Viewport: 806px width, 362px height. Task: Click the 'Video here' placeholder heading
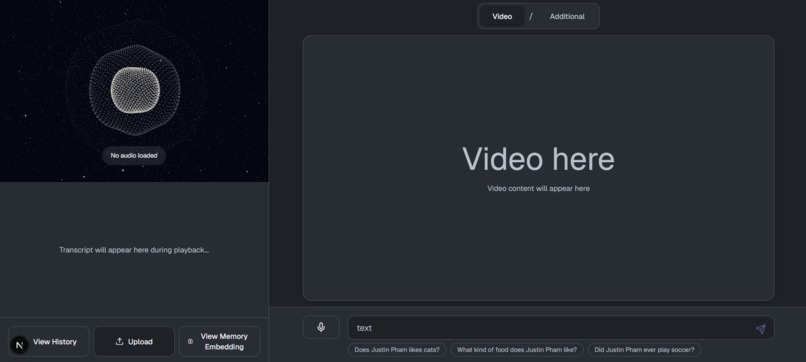point(538,159)
